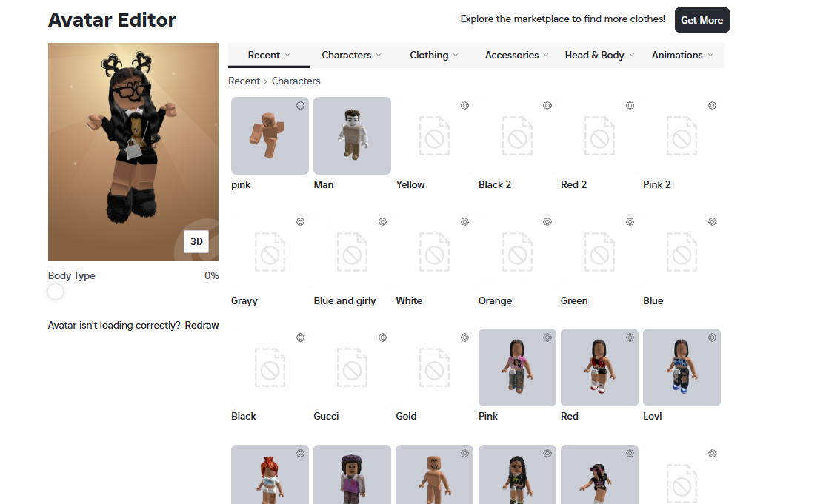Open gear icon on Lovl character

point(712,337)
